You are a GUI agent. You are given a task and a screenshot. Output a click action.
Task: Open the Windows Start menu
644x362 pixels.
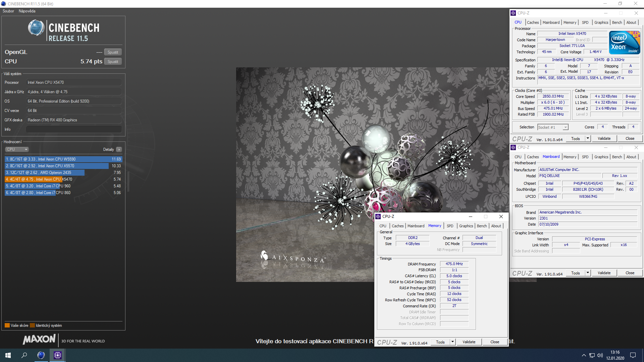point(8,355)
